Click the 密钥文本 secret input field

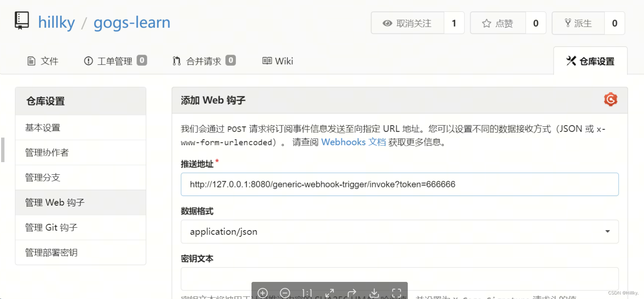pos(400,279)
